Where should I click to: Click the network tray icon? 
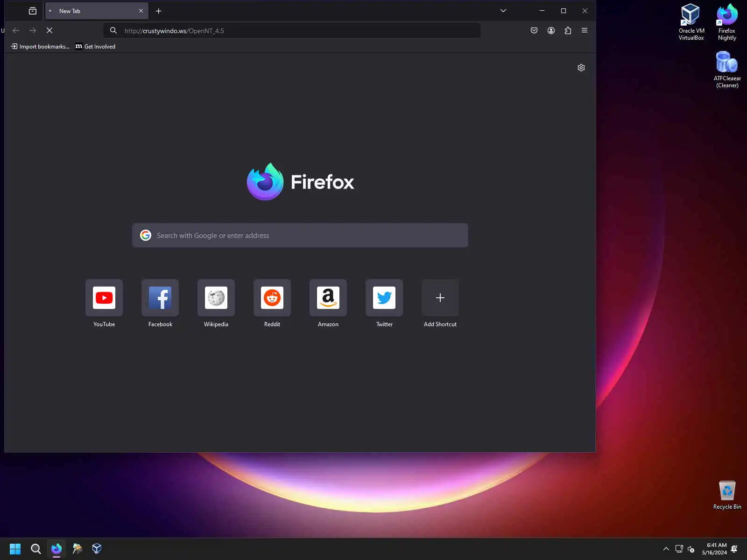(x=679, y=549)
